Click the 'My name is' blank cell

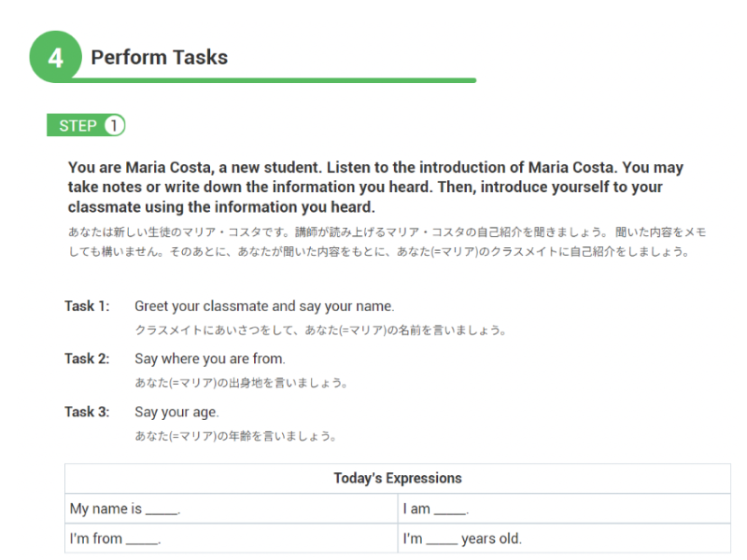click(x=232, y=509)
